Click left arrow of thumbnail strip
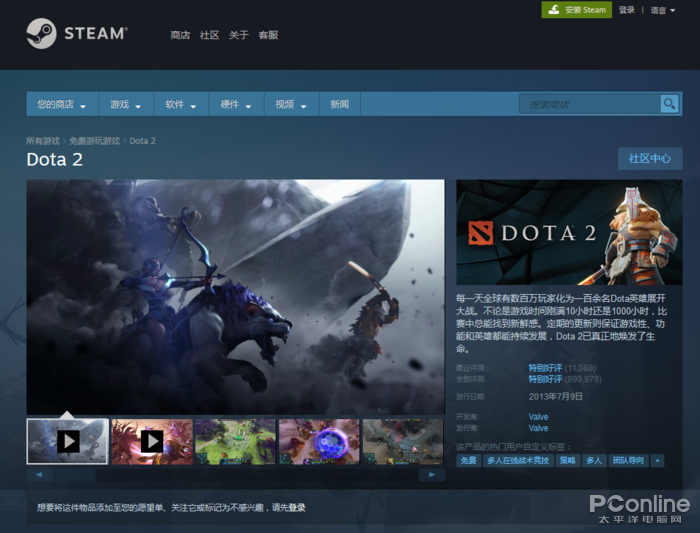This screenshot has height=533, width=700. [39, 475]
